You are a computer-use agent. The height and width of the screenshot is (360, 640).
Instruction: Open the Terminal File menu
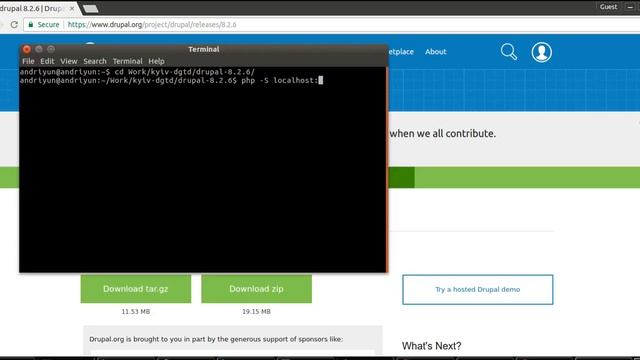pyautogui.click(x=28, y=61)
